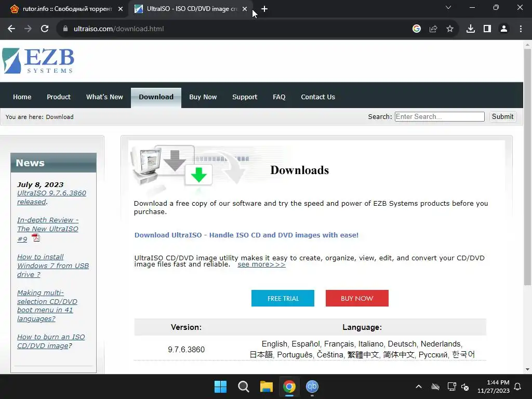This screenshot has height=399, width=532.
Task: Click the Download UltraISO heading text
Action: 246,235
